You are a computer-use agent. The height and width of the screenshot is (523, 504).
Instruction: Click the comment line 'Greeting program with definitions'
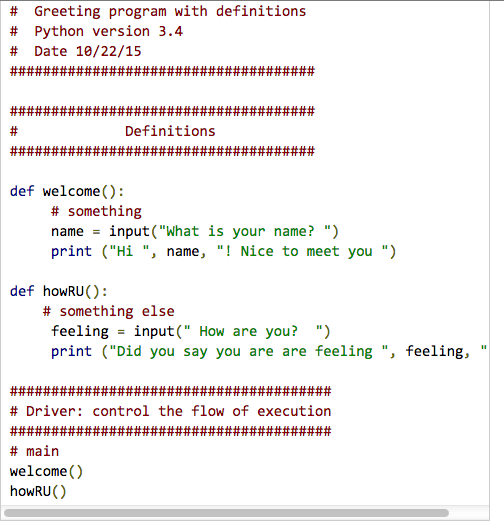(158, 12)
